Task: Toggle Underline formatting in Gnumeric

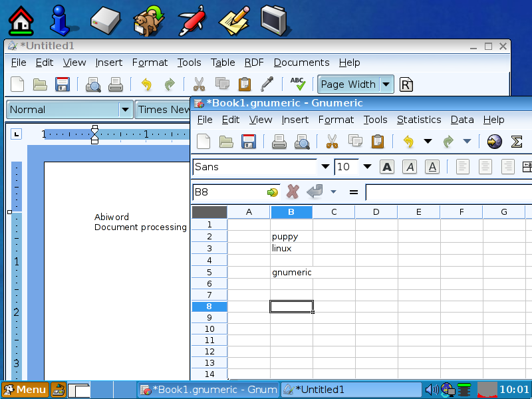Action: (x=432, y=167)
